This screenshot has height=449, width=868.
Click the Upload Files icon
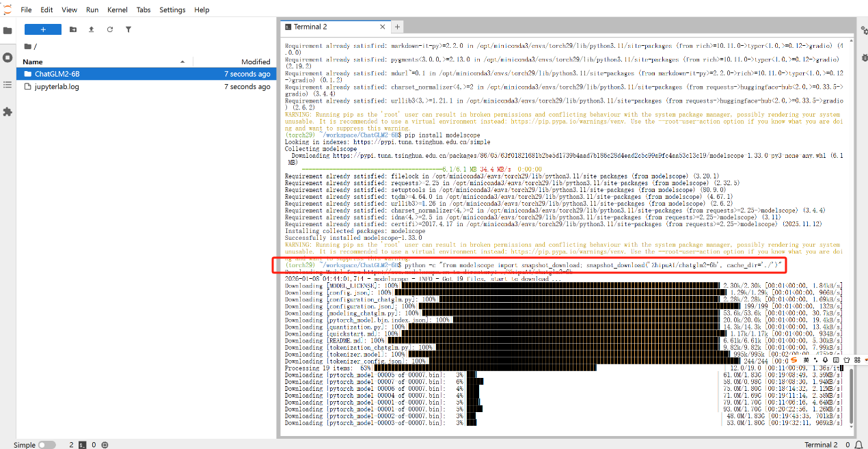(x=92, y=29)
